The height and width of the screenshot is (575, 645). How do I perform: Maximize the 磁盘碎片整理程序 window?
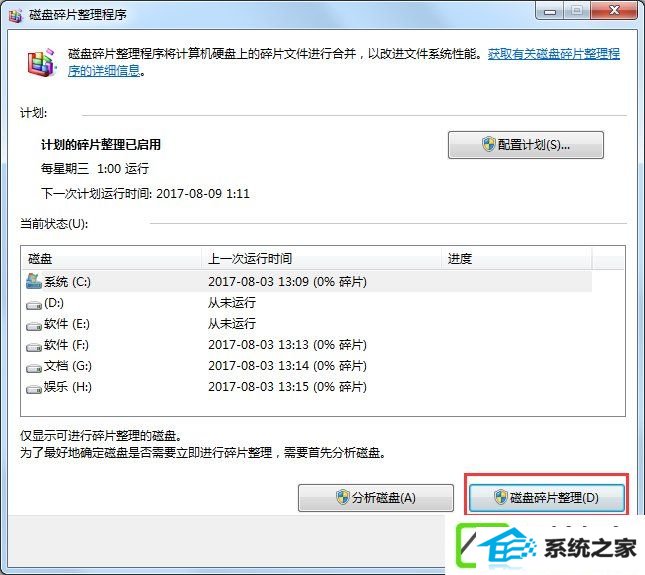(x=577, y=11)
